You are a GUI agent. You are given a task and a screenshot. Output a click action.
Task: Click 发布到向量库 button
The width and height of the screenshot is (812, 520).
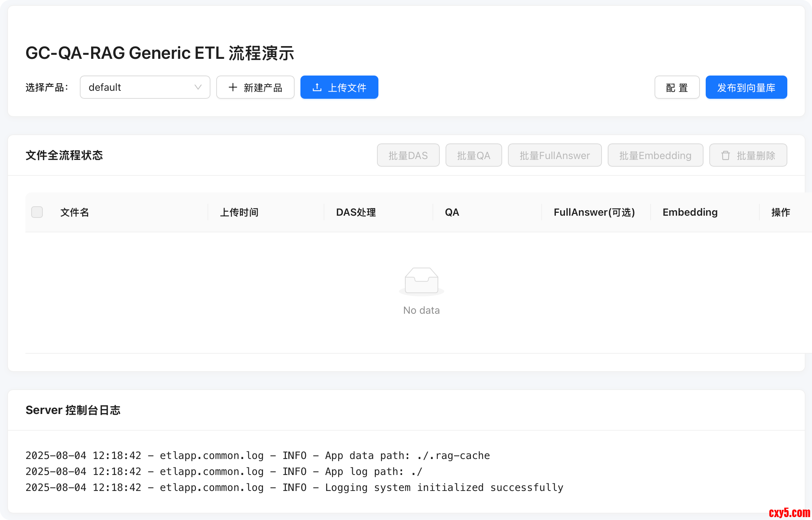click(x=746, y=87)
